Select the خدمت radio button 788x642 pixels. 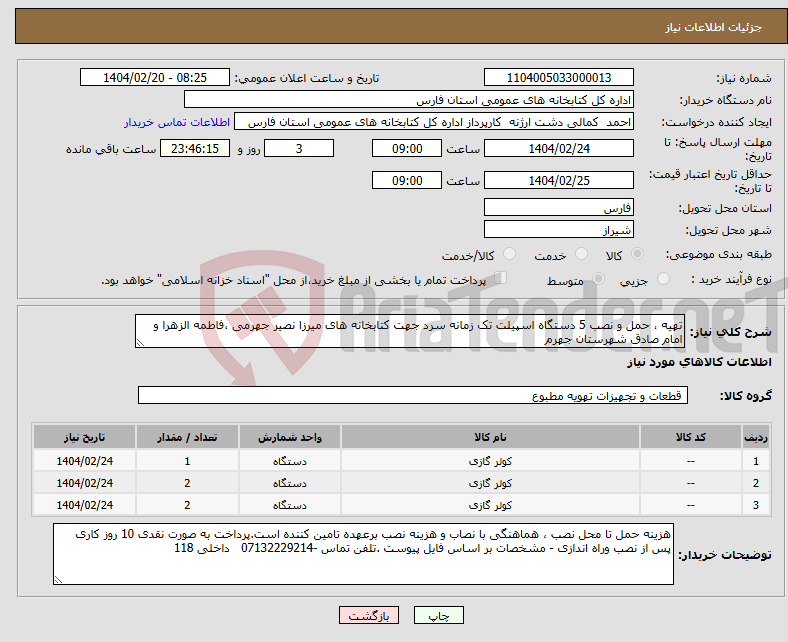click(581, 254)
